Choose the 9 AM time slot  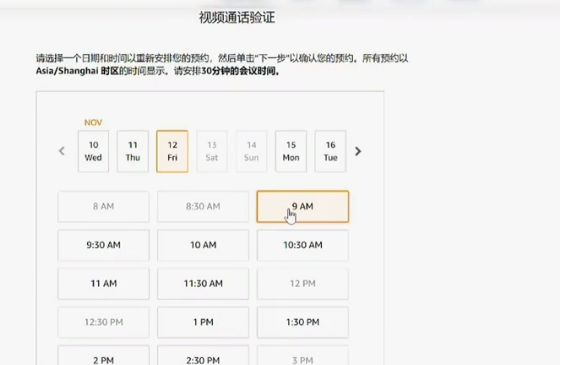tap(303, 206)
